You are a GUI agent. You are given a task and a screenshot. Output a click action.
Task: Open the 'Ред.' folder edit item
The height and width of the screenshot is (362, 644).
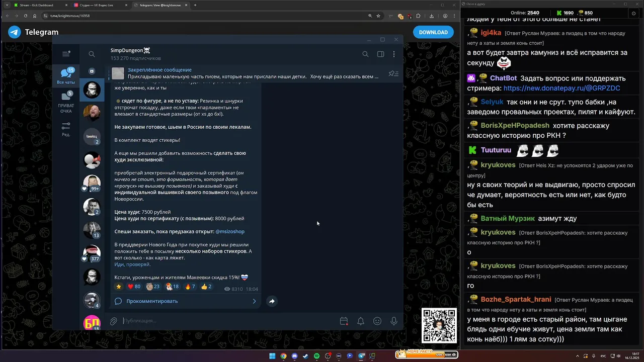pyautogui.click(x=66, y=129)
